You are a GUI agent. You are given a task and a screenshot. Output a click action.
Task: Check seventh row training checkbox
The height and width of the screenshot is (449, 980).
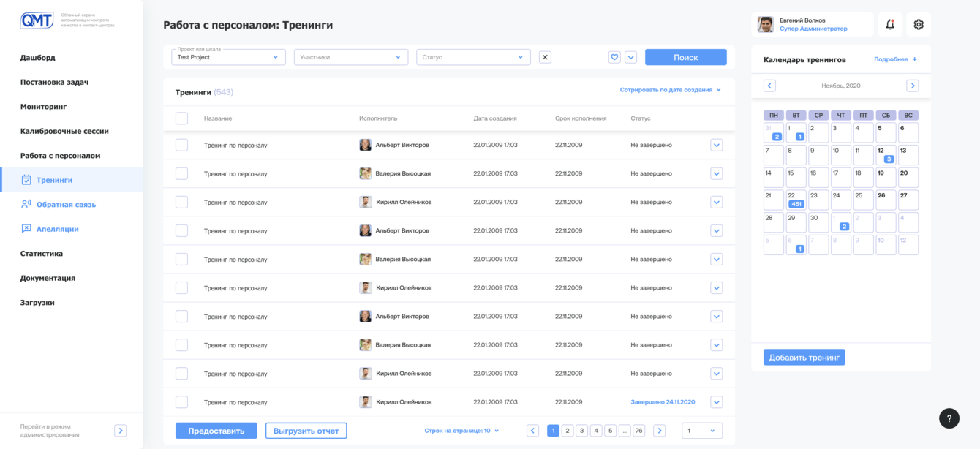click(x=181, y=316)
